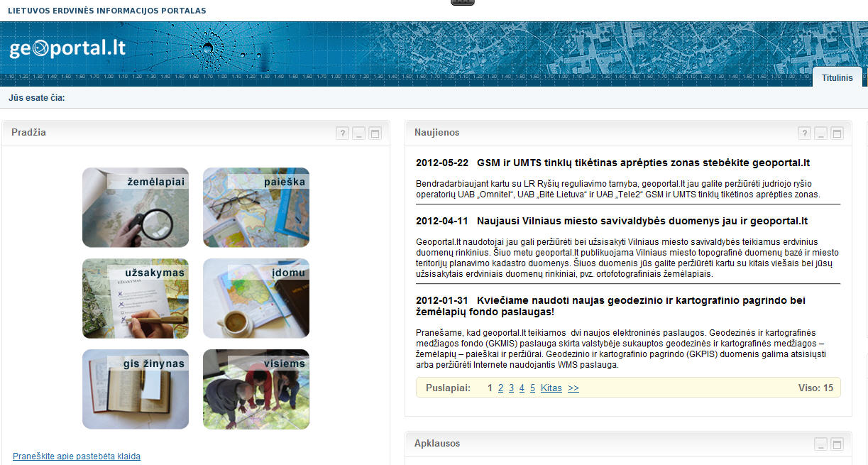Open the žemėlapiai map tile
Viewport: 868px width, 465px height.
136,207
